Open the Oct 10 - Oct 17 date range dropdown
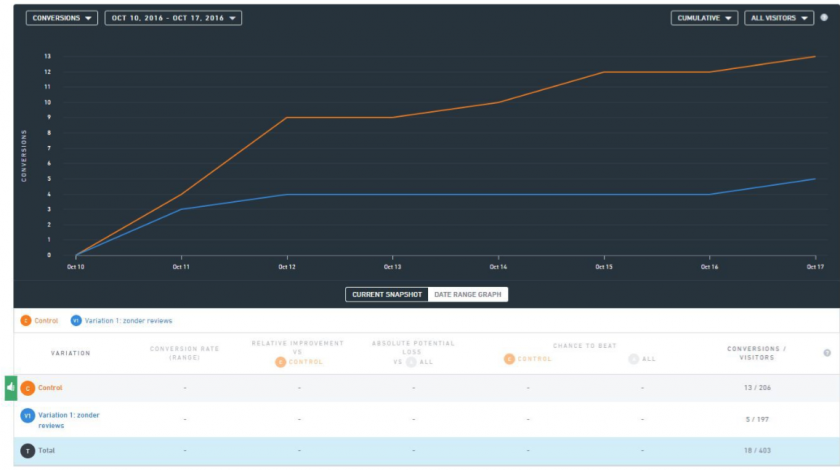 click(173, 18)
